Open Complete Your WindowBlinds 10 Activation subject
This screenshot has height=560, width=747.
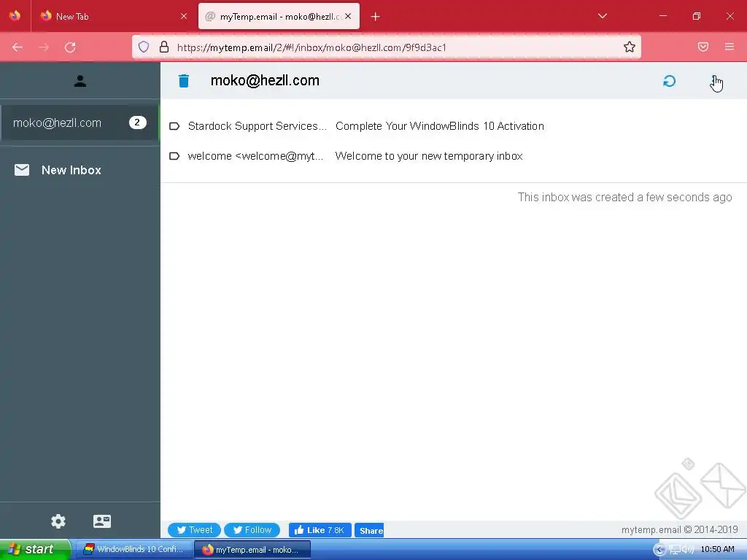point(440,126)
